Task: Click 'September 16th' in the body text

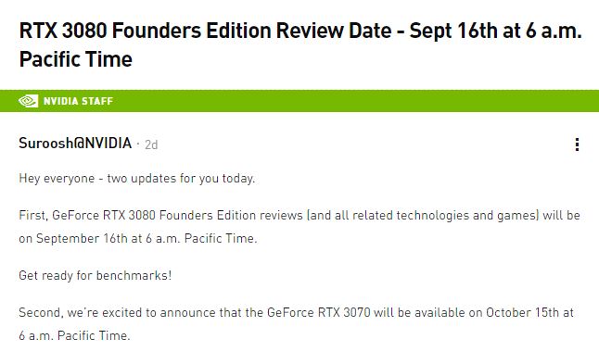Action: click(82, 238)
